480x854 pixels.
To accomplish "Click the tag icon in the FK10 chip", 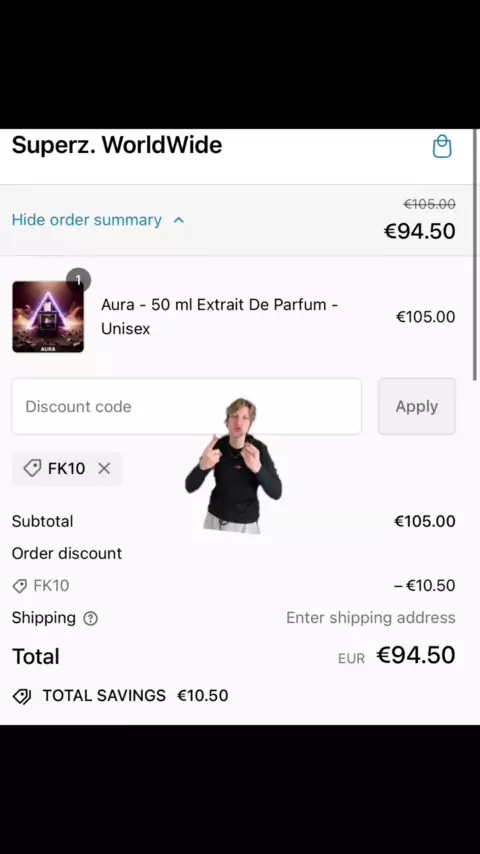I will coord(32,468).
